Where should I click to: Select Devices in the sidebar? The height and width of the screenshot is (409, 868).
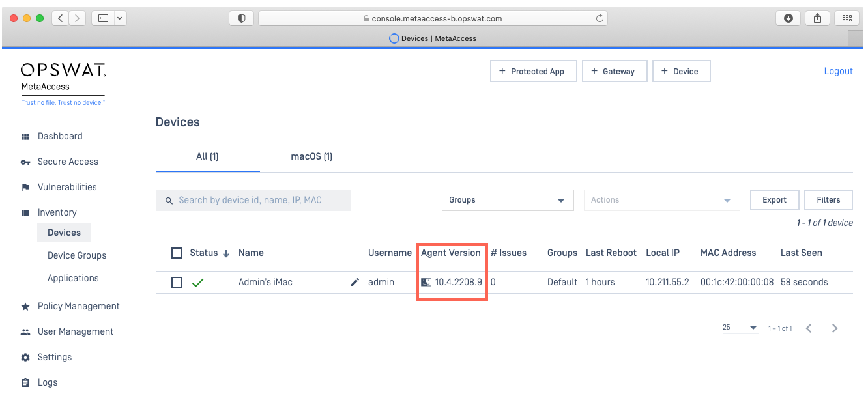pos(64,233)
